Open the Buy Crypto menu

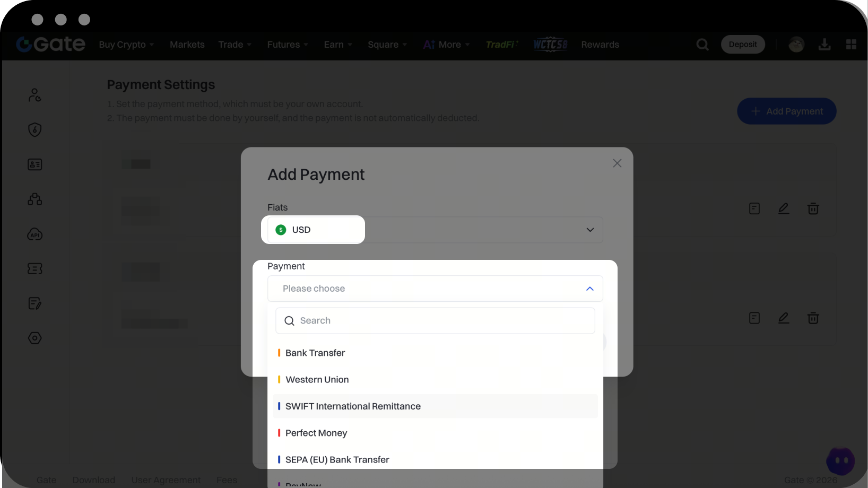126,45
